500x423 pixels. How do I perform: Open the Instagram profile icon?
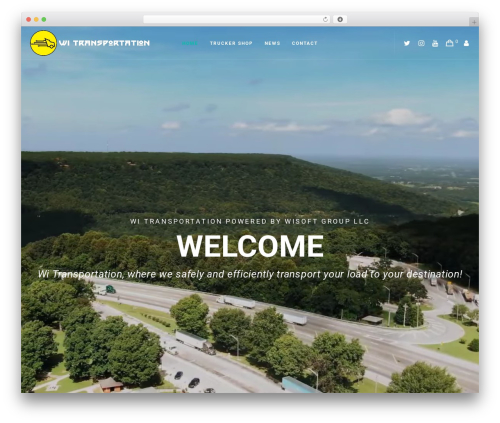click(x=421, y=43)
